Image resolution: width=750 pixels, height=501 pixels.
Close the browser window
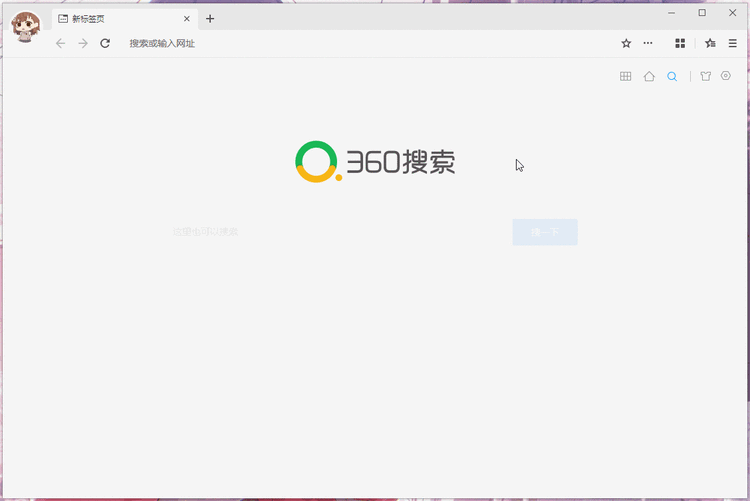[x=732, y=13]
